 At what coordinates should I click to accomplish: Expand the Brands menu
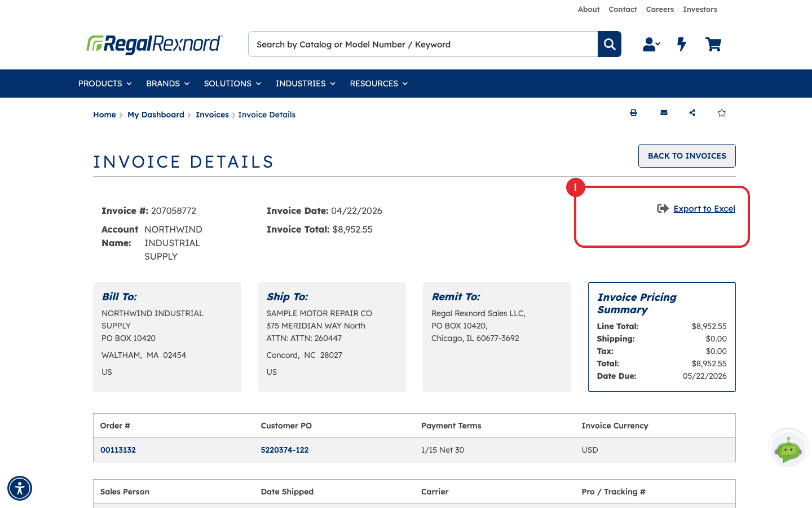click(x=167, y=84)
